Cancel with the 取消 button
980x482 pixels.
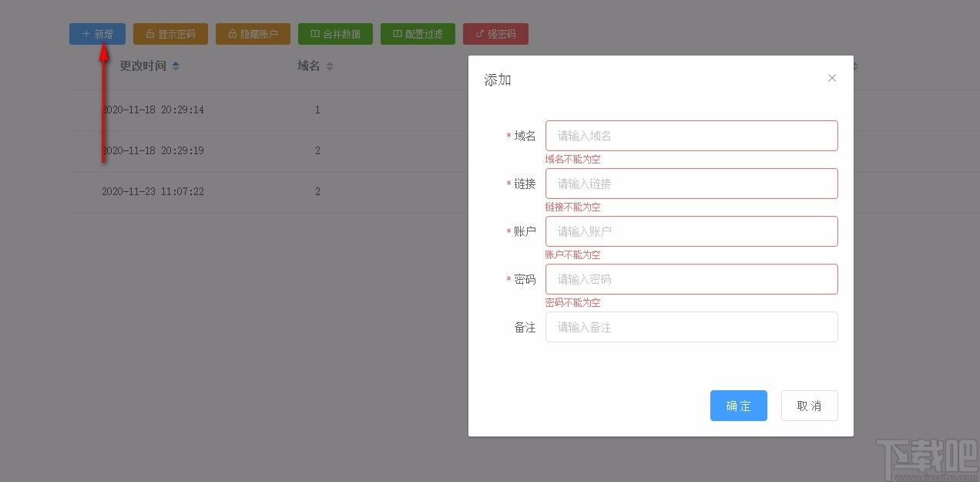click(x=809, y=406)
